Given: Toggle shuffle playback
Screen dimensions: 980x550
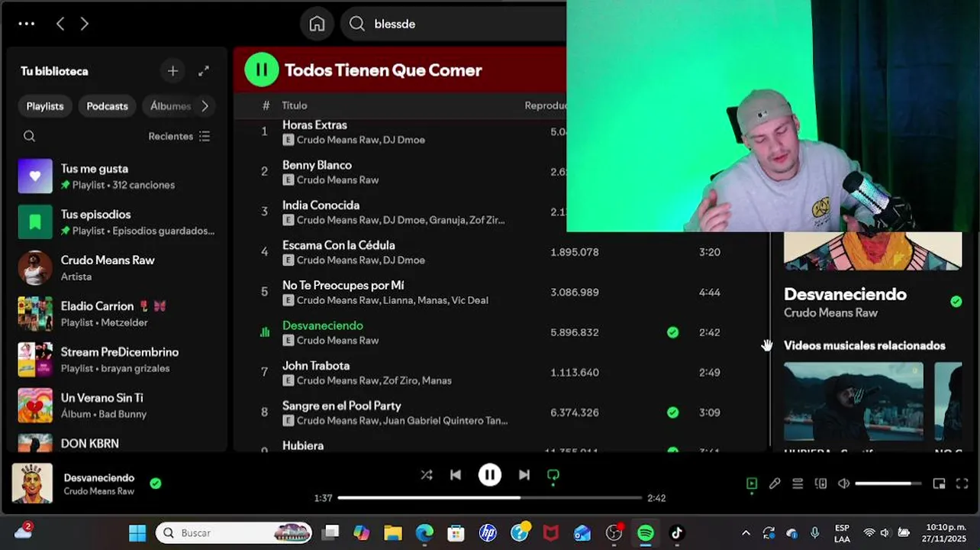Looking at the screenshot, I should (x=427, y=475).
